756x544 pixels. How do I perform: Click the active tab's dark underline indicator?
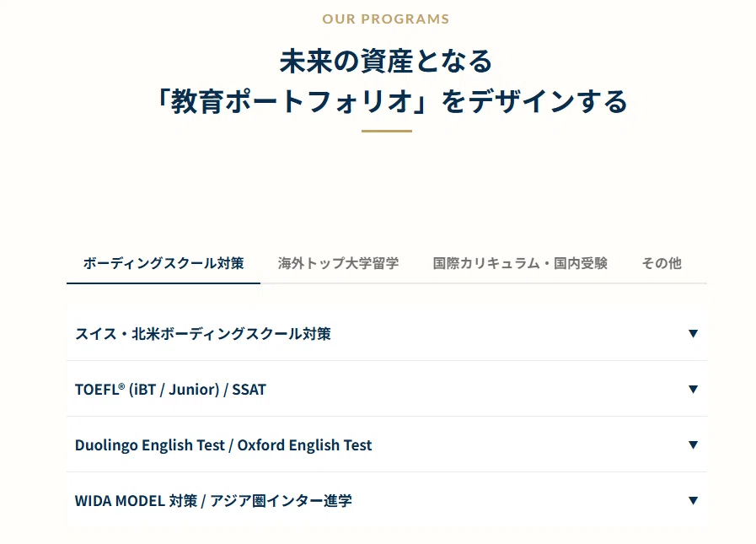[164, 283]
